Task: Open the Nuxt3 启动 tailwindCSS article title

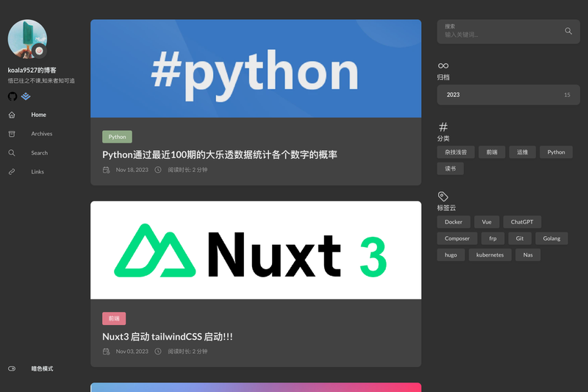Action: tap(168, 337)
